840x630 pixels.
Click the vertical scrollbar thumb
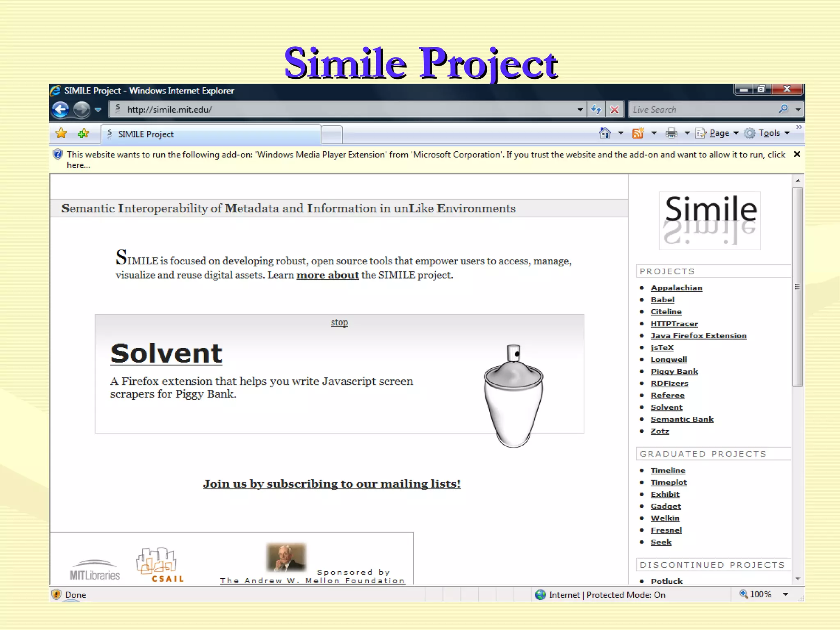coord(797,287)
